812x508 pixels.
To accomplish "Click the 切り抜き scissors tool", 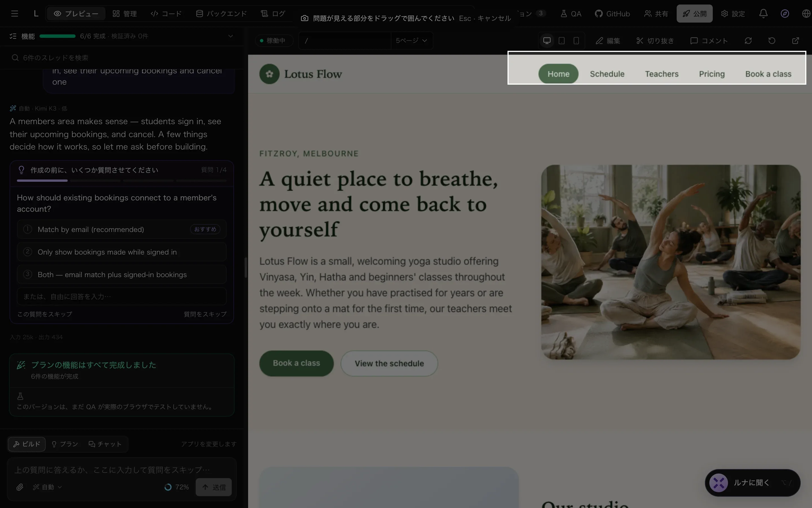I will point(655,41).
